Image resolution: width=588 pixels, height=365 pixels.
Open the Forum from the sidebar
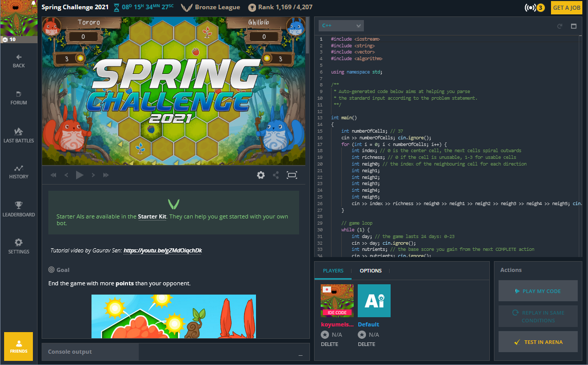[x=19, y=98]
